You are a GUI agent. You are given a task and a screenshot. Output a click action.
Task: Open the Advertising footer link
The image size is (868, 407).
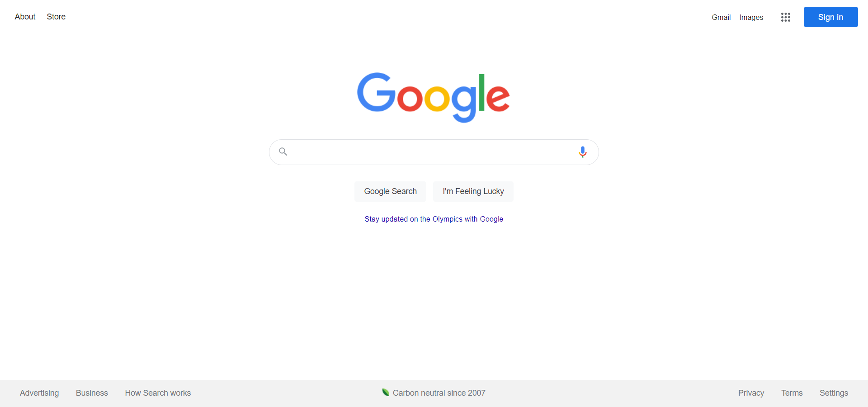(x=39, y=393)
